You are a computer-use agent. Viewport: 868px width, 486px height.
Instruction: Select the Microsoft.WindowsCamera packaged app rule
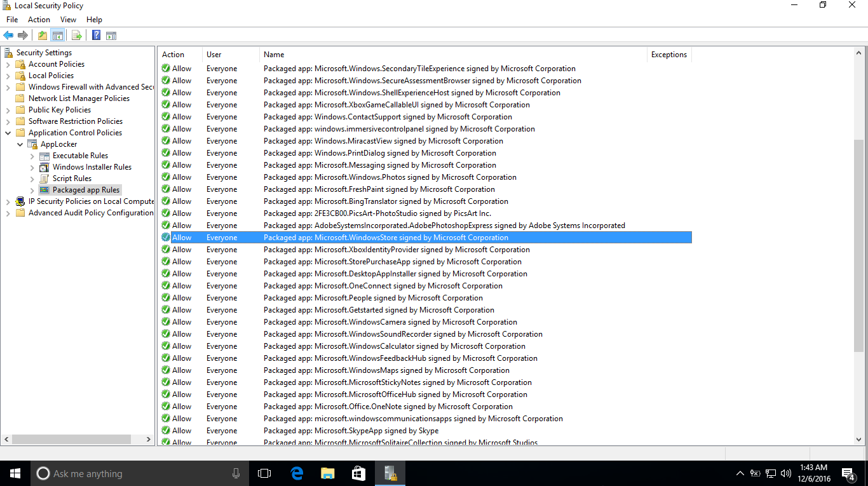pyautogui.click(x=424, y=322)
